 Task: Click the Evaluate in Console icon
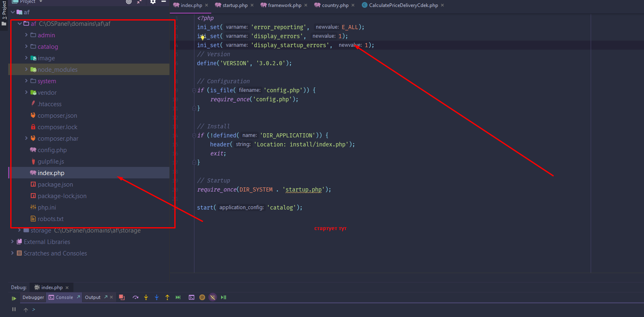[x=192, y=297]
